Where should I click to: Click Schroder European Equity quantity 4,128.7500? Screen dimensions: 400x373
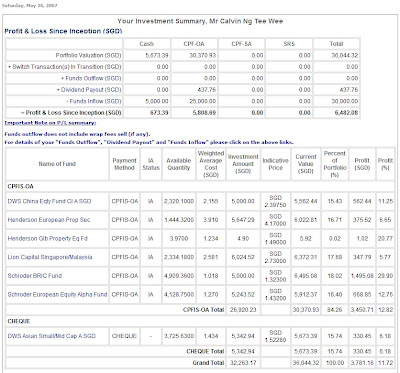179,295
